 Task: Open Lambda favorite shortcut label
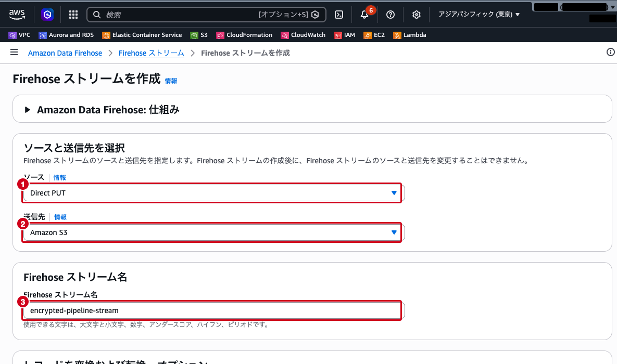click(415, 35)
